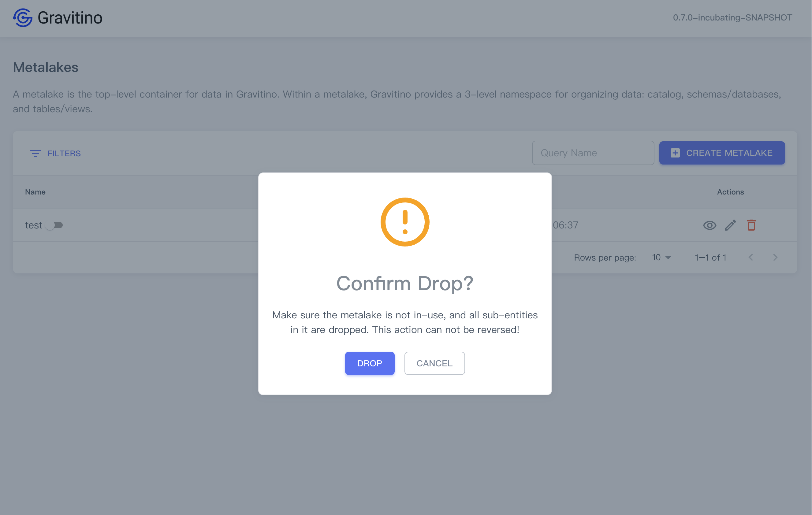The image size is (812, 515).
Task: Click the view/eye icon for test metalake
Action: pyautogui.click(x=709, y=225)
